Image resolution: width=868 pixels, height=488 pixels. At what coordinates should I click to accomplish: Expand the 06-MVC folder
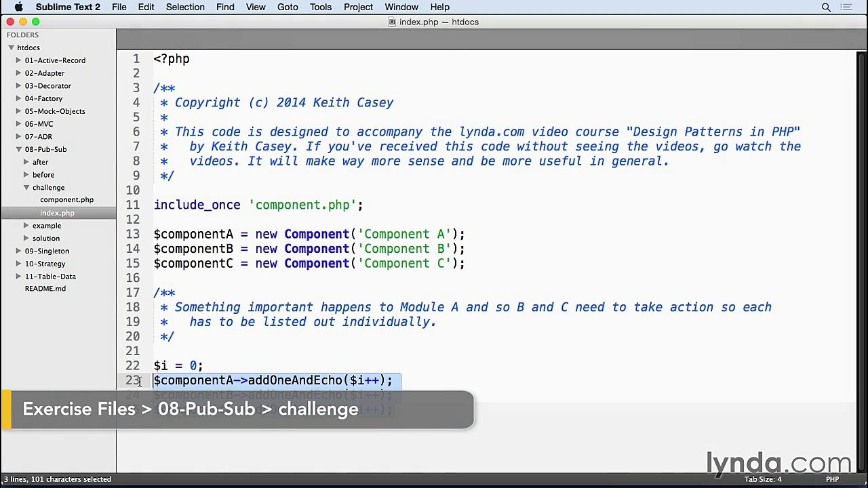[x=18, y=124]
